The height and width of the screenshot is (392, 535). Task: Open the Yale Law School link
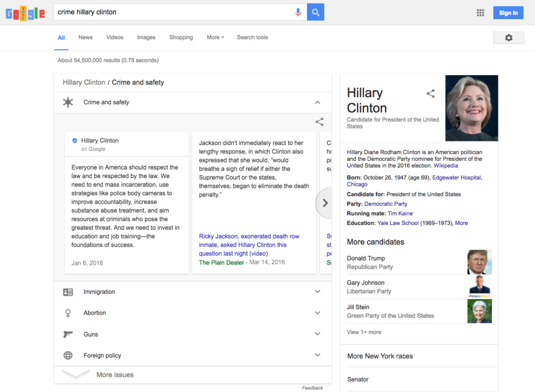pyautogui.click(x=398, y=223)
